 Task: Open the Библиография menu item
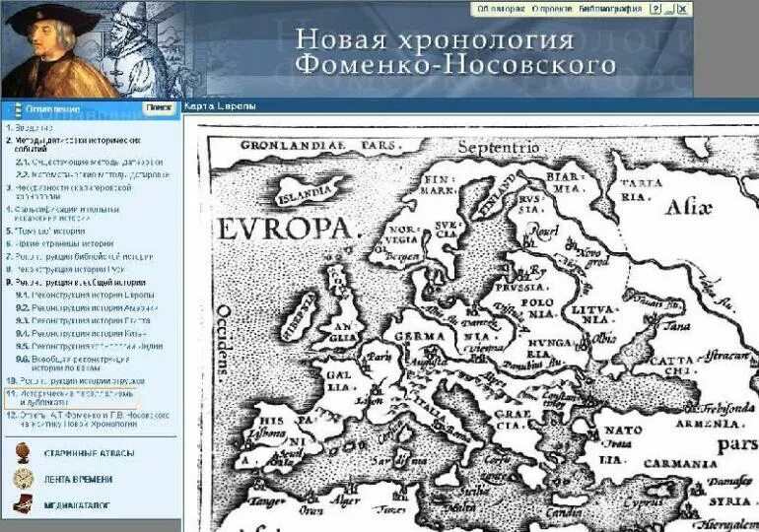pos(610,9)
